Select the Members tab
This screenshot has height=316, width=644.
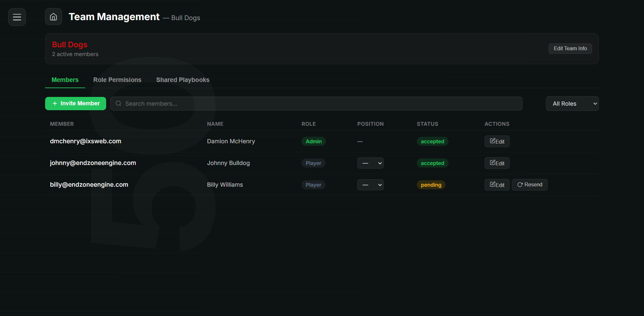point(65,80)
